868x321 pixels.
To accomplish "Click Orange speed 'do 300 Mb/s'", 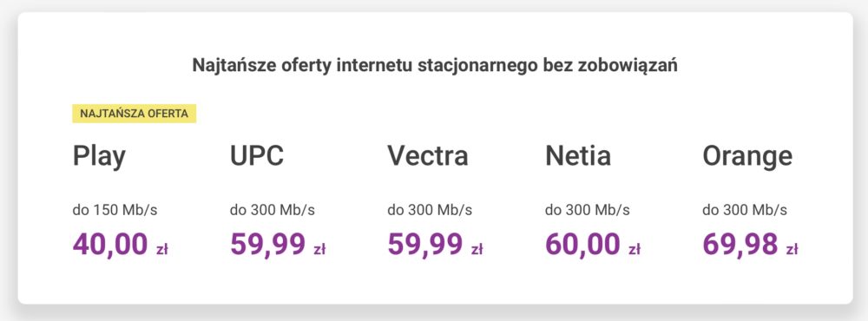I will pyautogui.click(x=745, y=210).
